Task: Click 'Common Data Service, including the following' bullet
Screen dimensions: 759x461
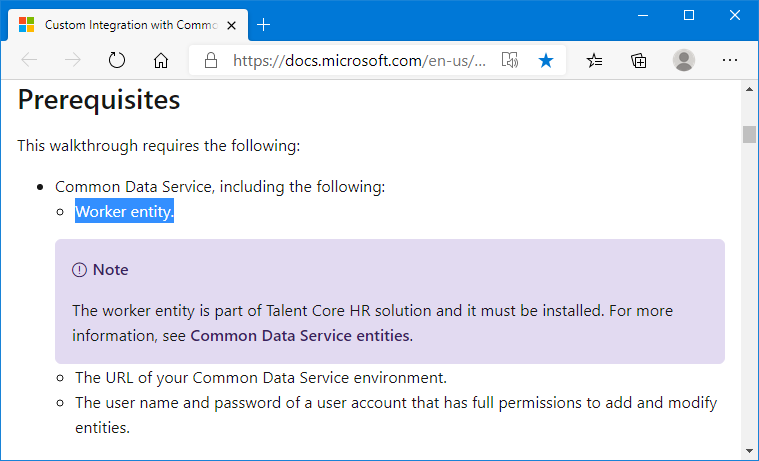Action: tap(220, 186)
